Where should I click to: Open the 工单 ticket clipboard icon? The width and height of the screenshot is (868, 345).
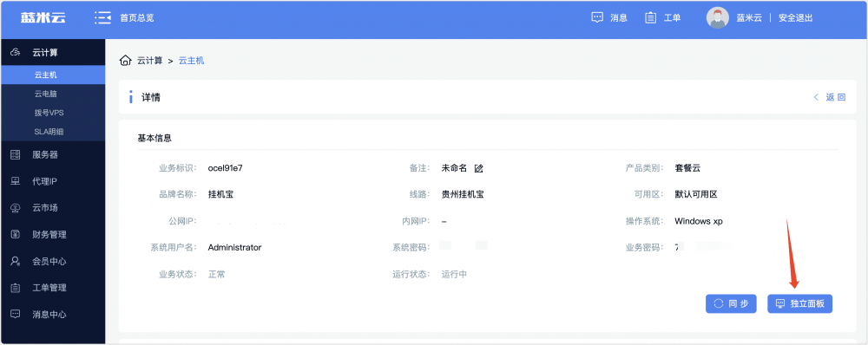[x=650, y=17]
